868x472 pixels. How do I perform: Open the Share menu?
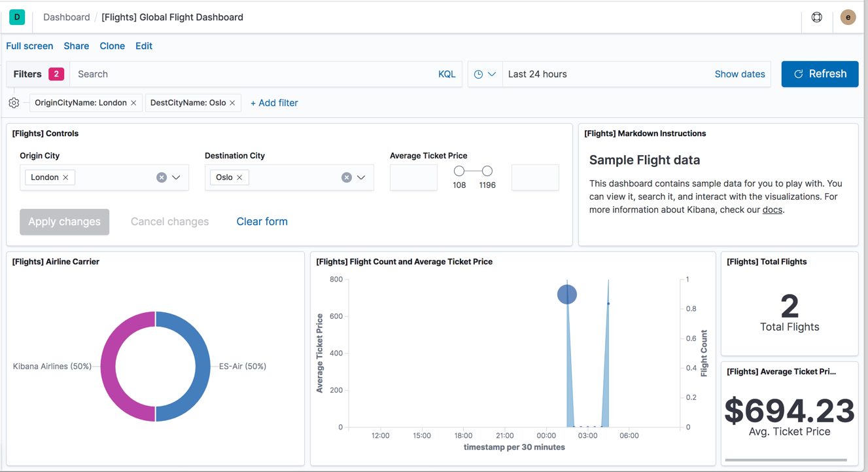[x=76, y=46]
